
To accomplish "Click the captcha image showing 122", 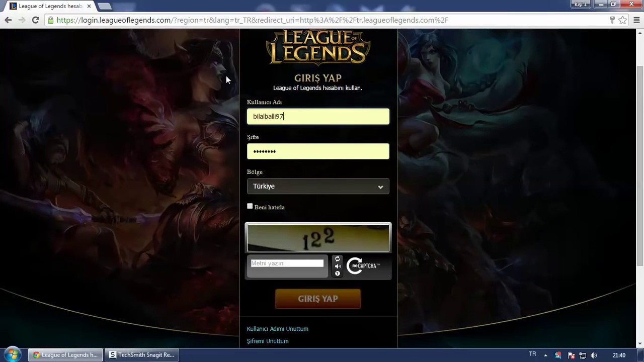I will point(318,238).
